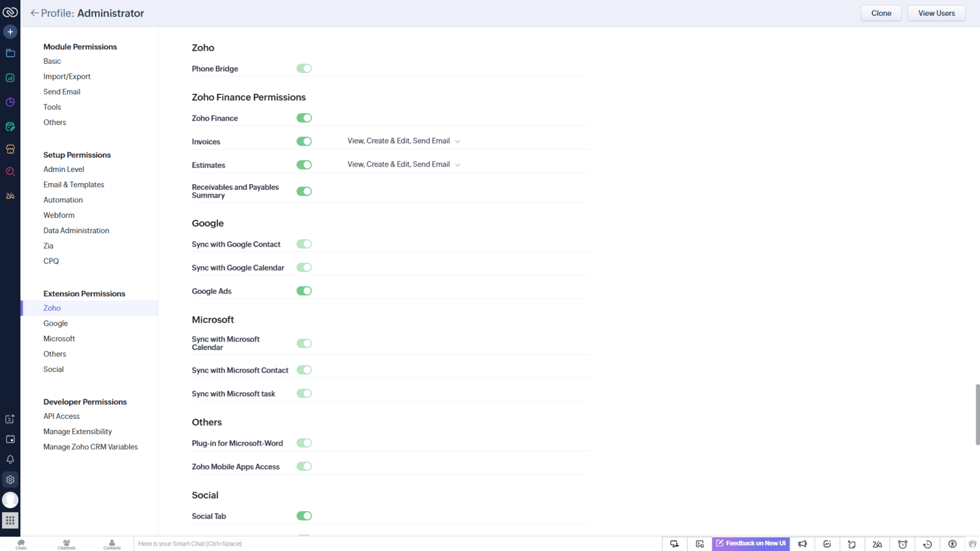
Task: Click the back arrow beside Profile title
Action: click(34, 13)
